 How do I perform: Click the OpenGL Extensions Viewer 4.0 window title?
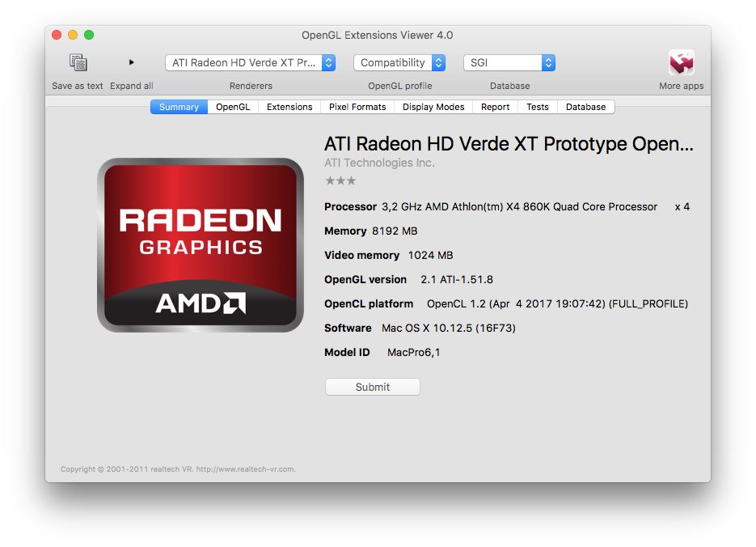tap(377, 36)
